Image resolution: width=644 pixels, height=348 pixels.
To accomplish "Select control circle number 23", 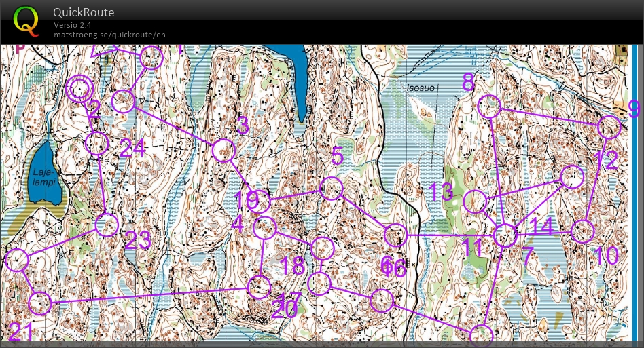I will point(107,225).
